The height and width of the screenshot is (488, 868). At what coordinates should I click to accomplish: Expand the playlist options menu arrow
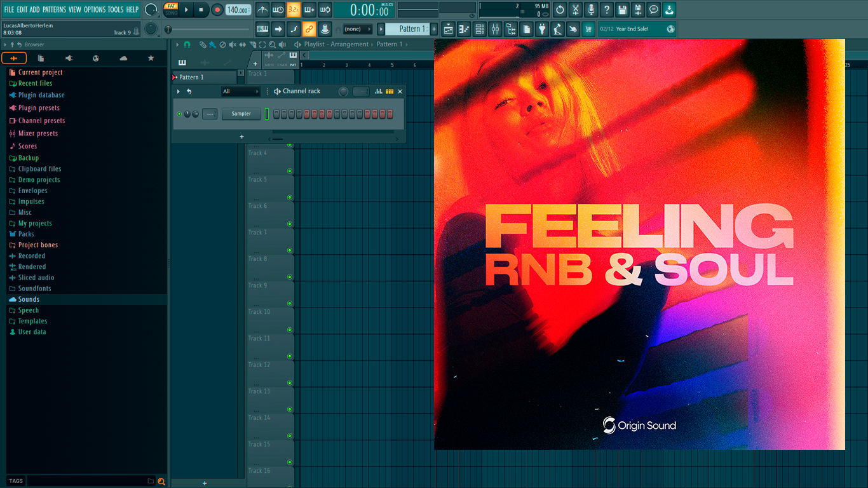(178, 44)
